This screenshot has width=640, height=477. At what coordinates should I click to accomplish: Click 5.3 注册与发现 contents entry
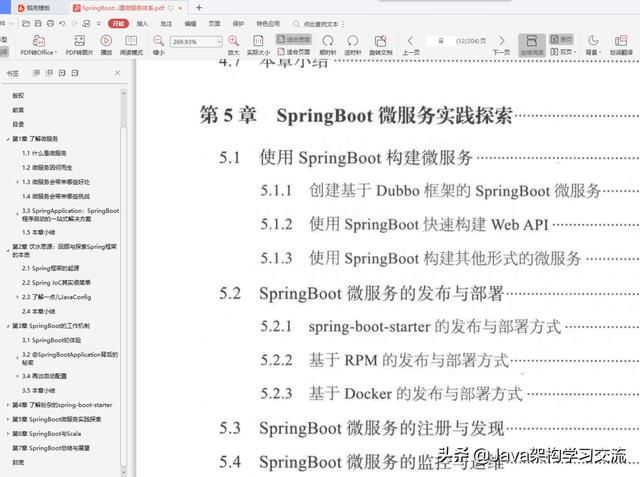361,428
